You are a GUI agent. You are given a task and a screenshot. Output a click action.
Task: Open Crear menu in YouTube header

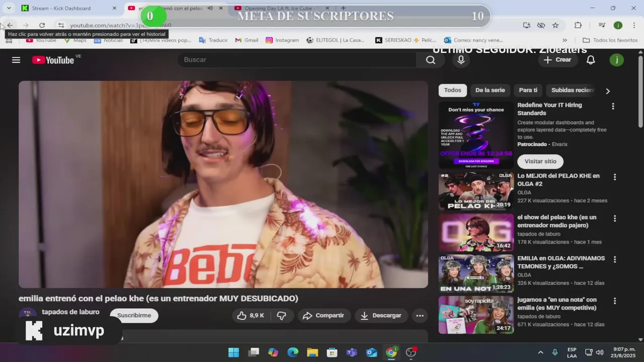pos(557,60)
